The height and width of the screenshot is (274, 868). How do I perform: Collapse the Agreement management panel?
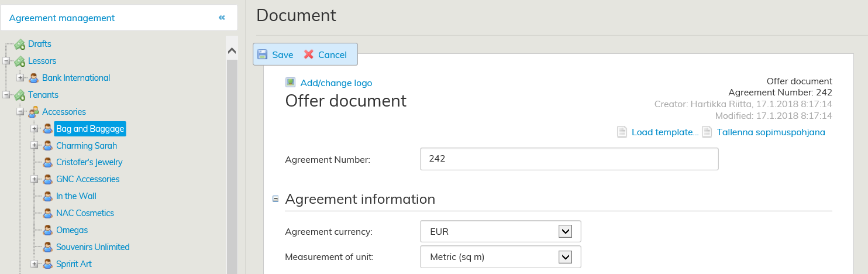(x=222, y=18)
